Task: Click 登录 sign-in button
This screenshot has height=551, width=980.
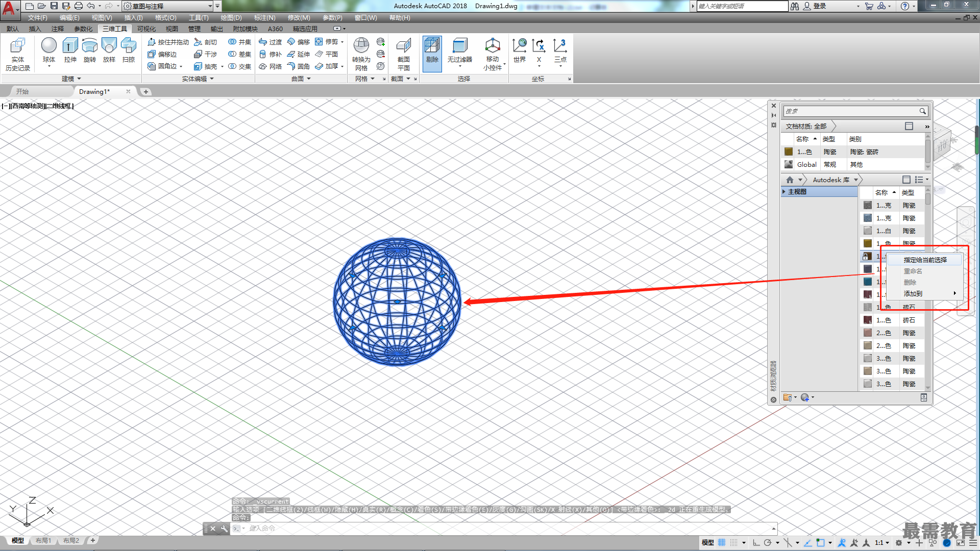Action: coord(815,6)
